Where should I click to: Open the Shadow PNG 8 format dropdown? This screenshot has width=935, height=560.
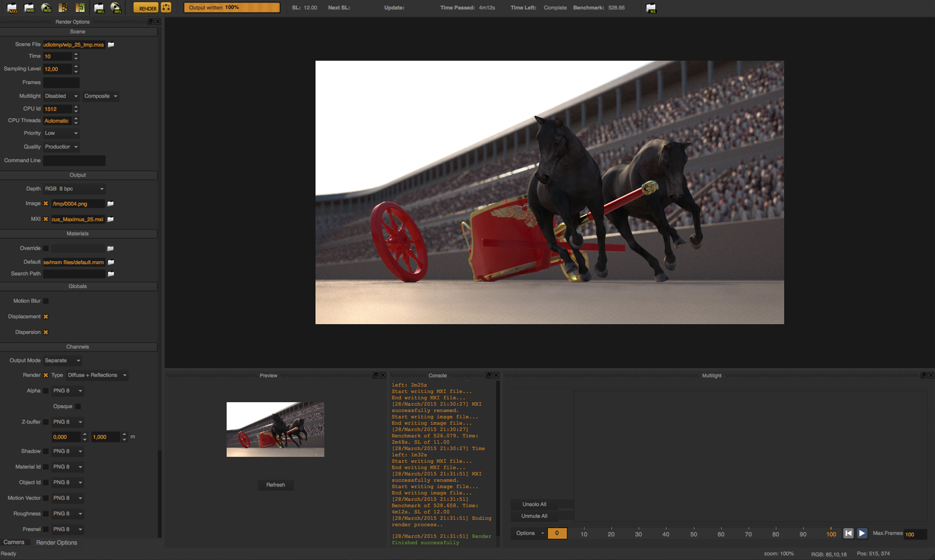click(x=68, y=451)
